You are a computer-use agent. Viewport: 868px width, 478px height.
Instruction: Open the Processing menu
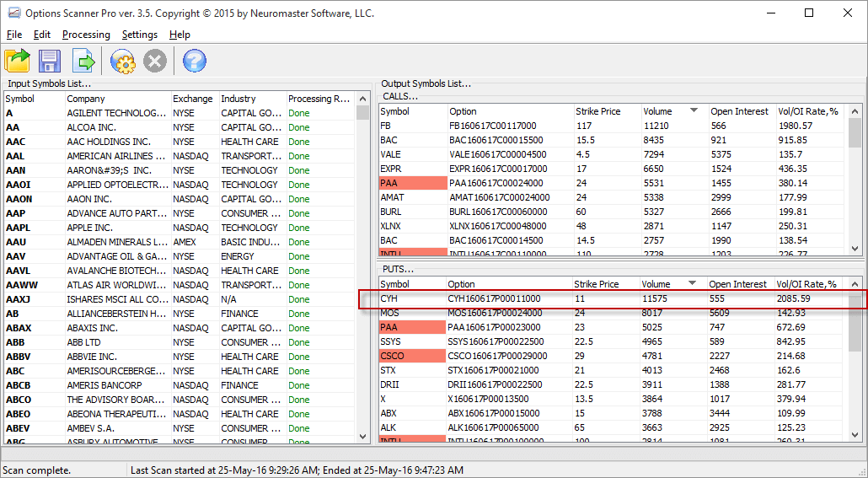tap(86, 35)
